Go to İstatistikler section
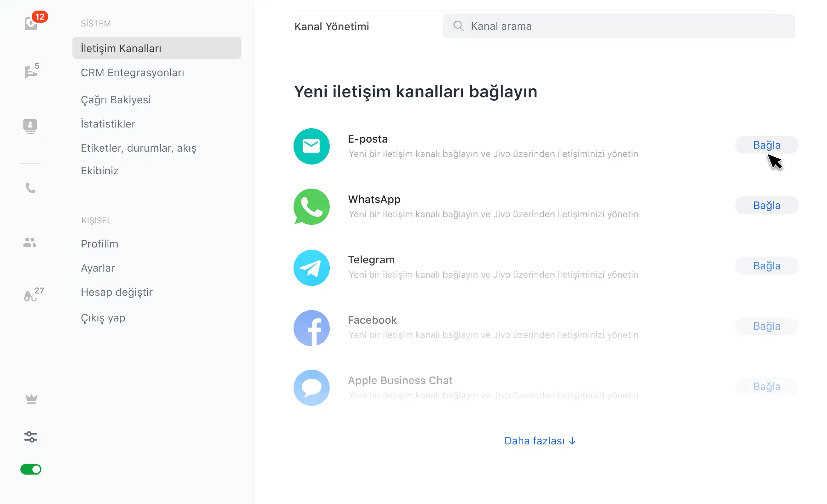 point(108,124)
